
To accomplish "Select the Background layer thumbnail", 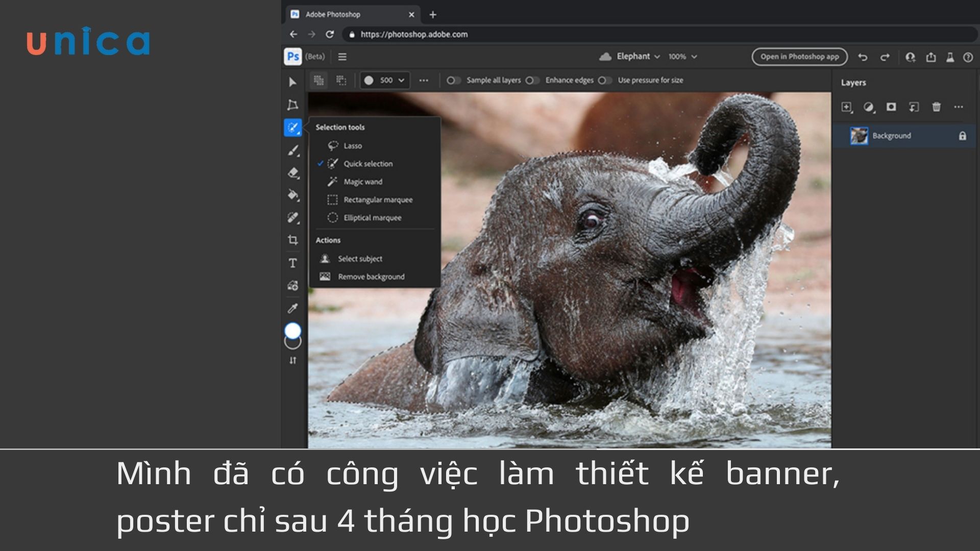I will point(859,136).
